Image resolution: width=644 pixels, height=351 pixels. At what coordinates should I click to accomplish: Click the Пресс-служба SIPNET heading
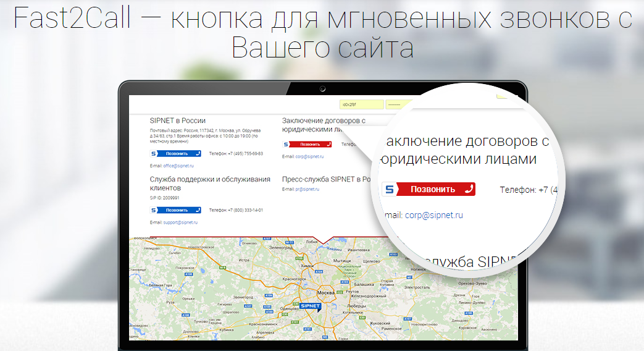327,179
